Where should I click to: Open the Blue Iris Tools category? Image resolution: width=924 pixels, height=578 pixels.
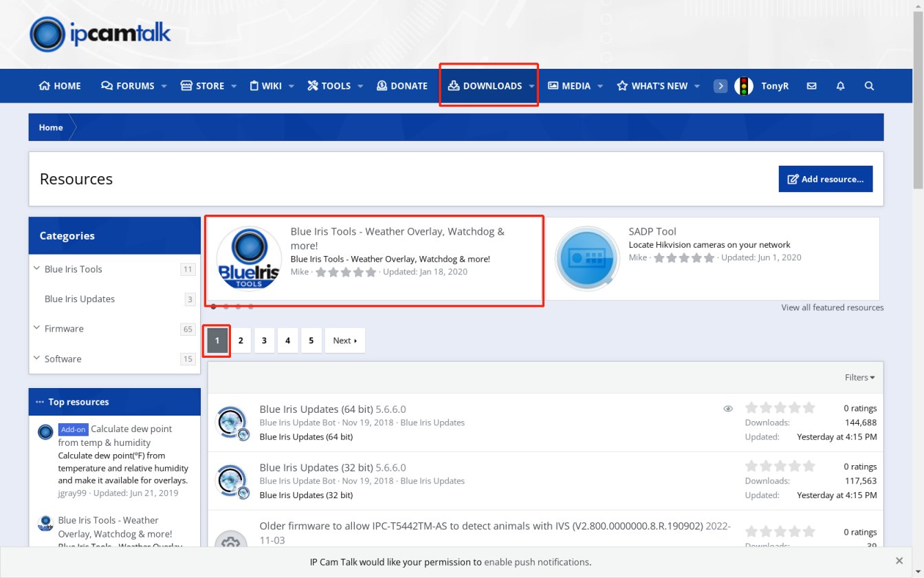point(73,269)
